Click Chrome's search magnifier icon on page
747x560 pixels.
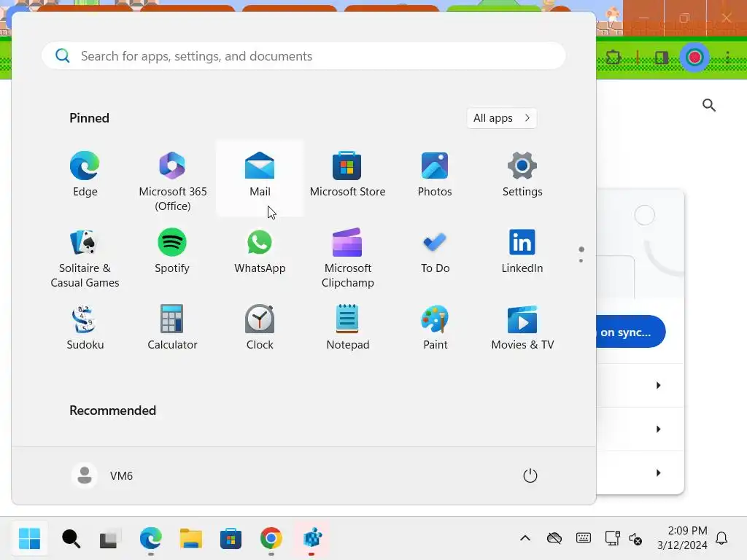coord(709,105)
